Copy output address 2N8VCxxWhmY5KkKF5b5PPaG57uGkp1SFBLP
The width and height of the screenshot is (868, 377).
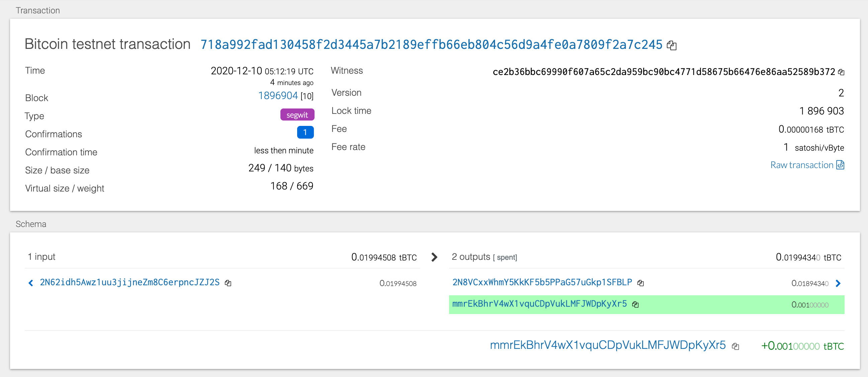pos(640,283)
